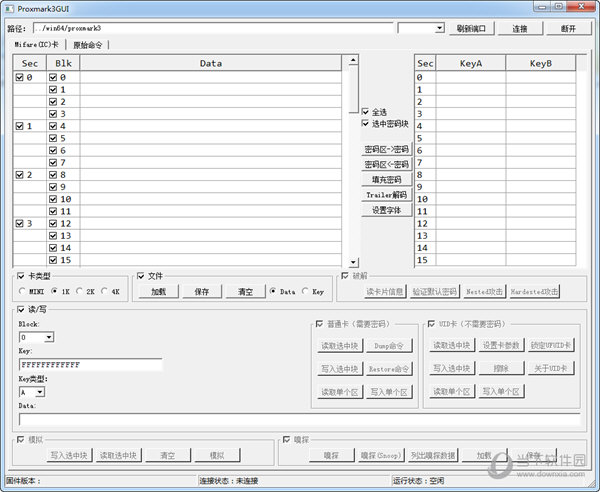Click the KeyB column header
600x492 pixels.
541,64
